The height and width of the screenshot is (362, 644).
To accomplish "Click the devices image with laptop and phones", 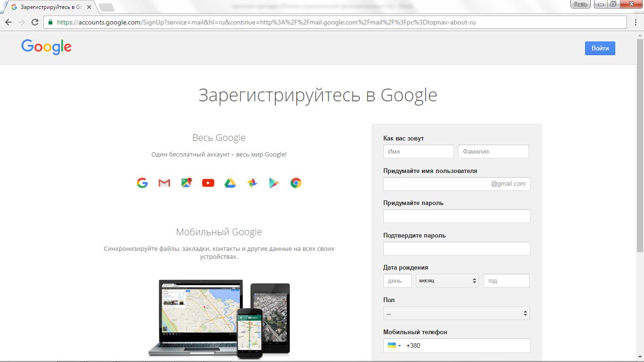I will [219, 319].
